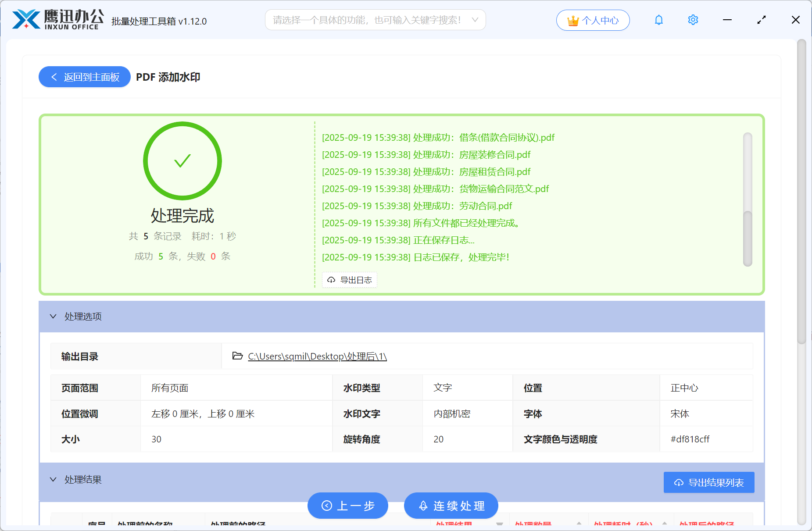Click the 连续处理 button
The image size is (812, 531).
451,506
